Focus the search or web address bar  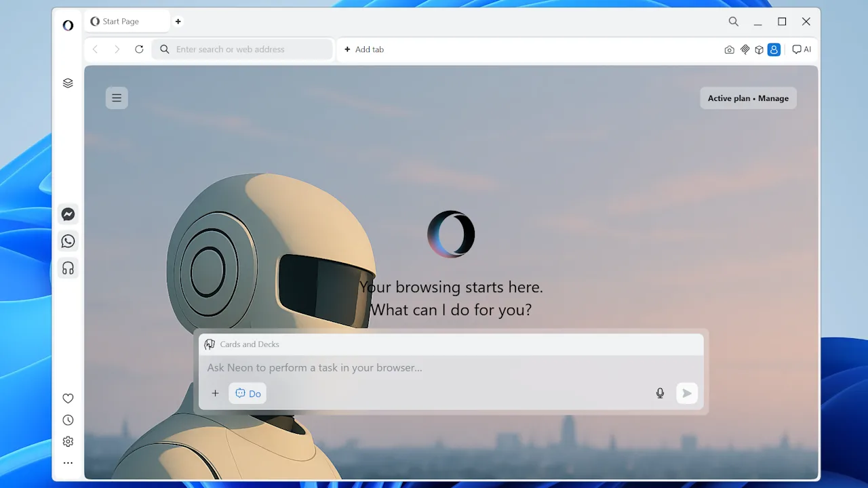[243, 49]
